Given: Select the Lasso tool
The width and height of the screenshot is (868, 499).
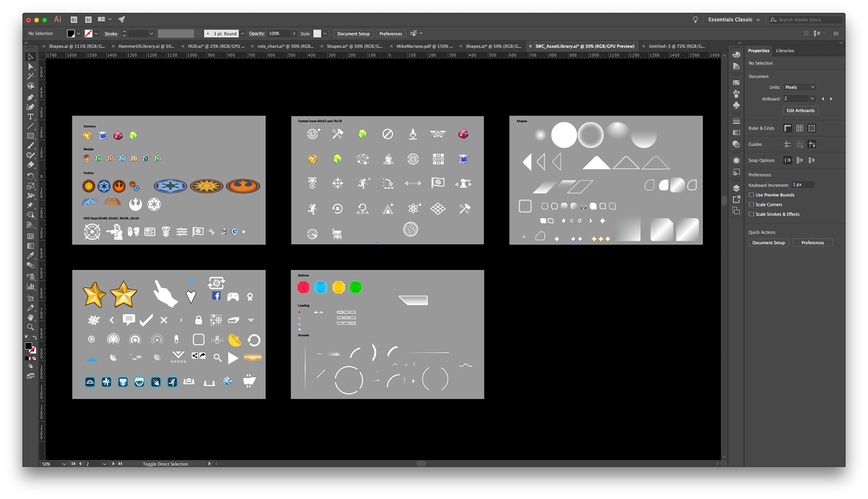Looking at the screenshot, I should (30, 86).
